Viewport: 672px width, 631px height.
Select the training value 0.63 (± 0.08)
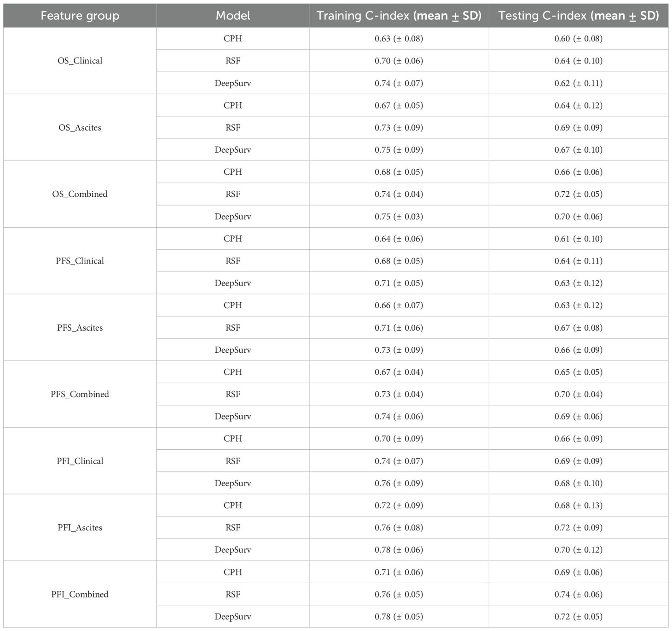coord(399,39)
